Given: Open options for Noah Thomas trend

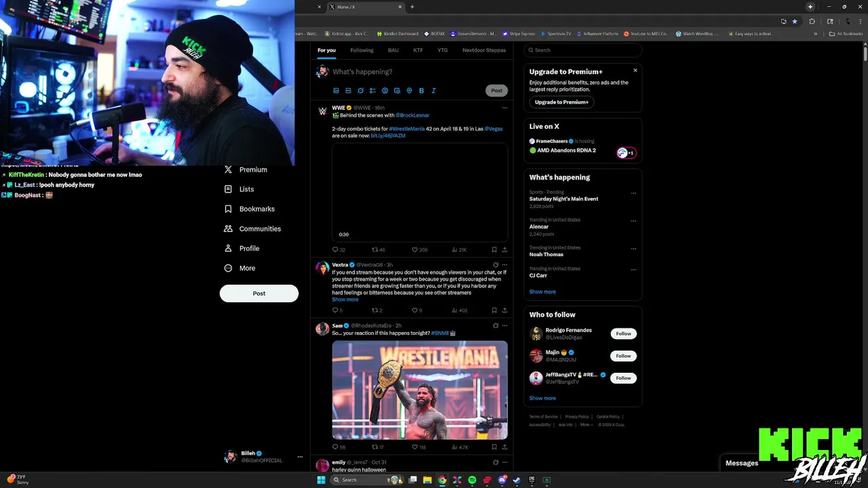Looking at the screenshot, I should point(633,249).
